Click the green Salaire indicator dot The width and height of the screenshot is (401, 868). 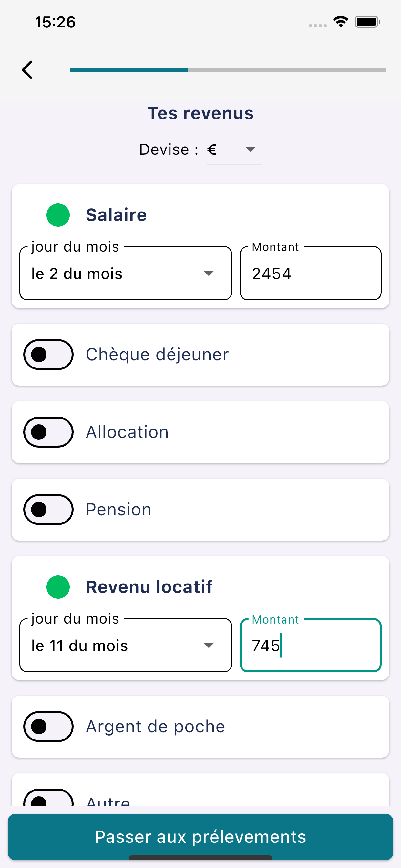click(x=58, y=215)
